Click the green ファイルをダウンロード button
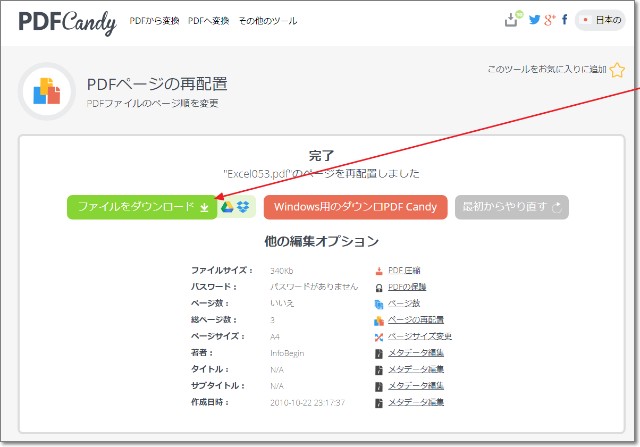This screenshot has width=640, height=447. 142,207
